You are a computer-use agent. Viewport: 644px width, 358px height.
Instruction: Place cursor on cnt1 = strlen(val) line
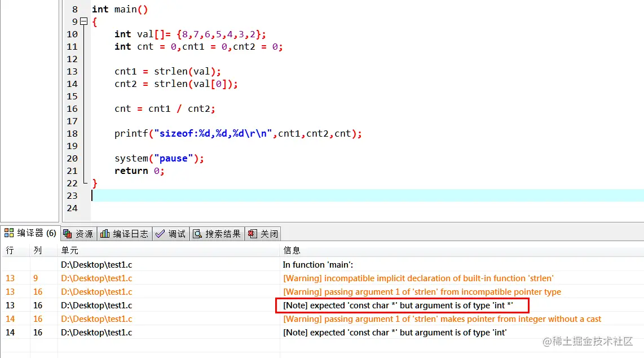(x=167, y=72)
